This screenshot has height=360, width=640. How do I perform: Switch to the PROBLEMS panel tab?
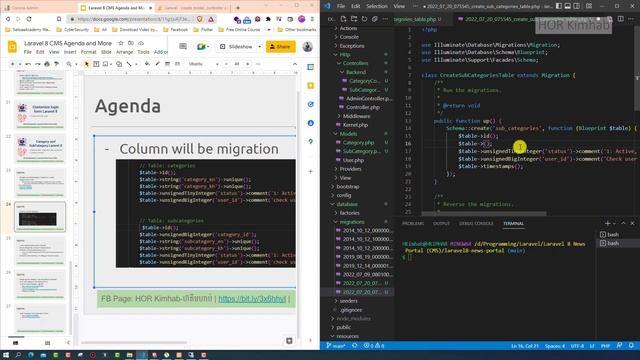(x=413, y=224)
